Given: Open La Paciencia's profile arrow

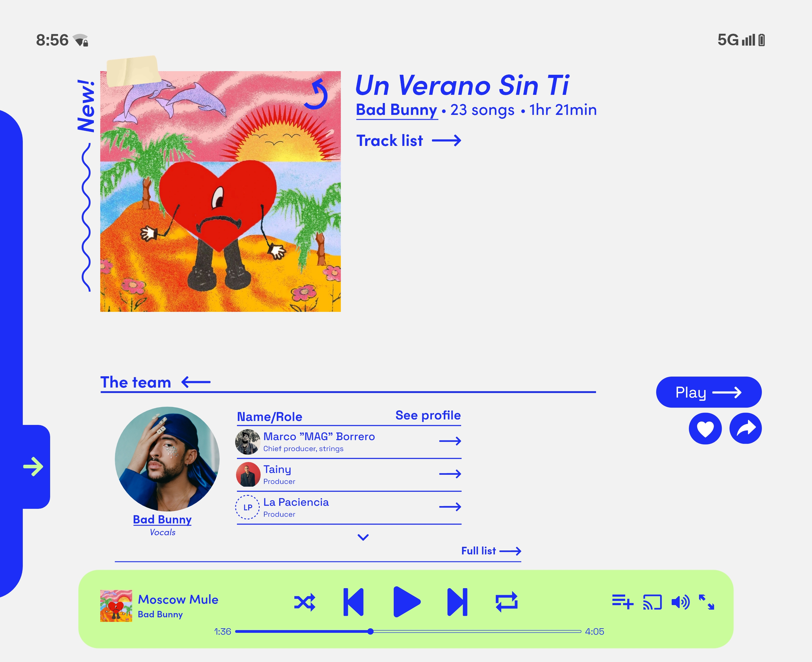Looking at the screenshot, I should point(450,507).
